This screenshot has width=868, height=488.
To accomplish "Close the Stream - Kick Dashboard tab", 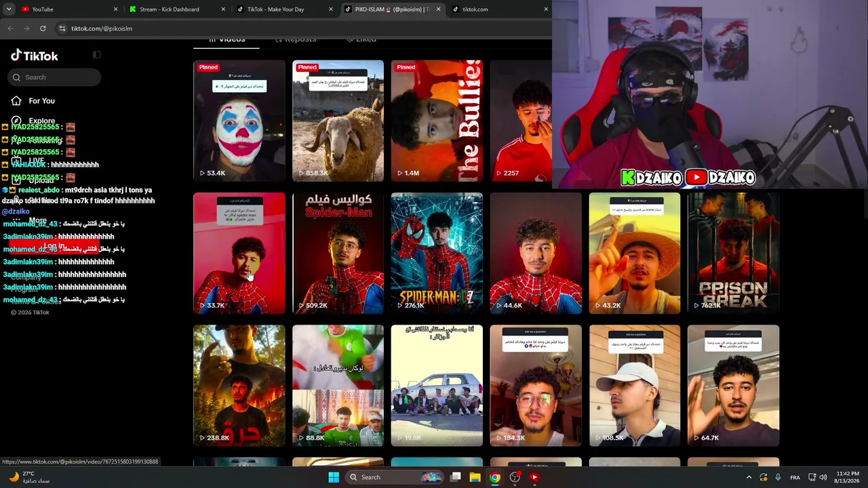I will (223, 9).
